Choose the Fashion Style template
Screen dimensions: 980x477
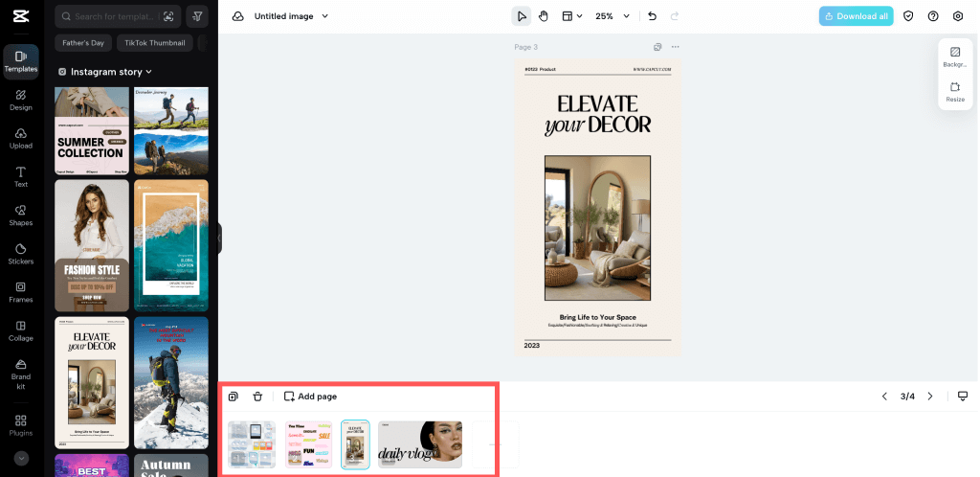pos(92,246)
